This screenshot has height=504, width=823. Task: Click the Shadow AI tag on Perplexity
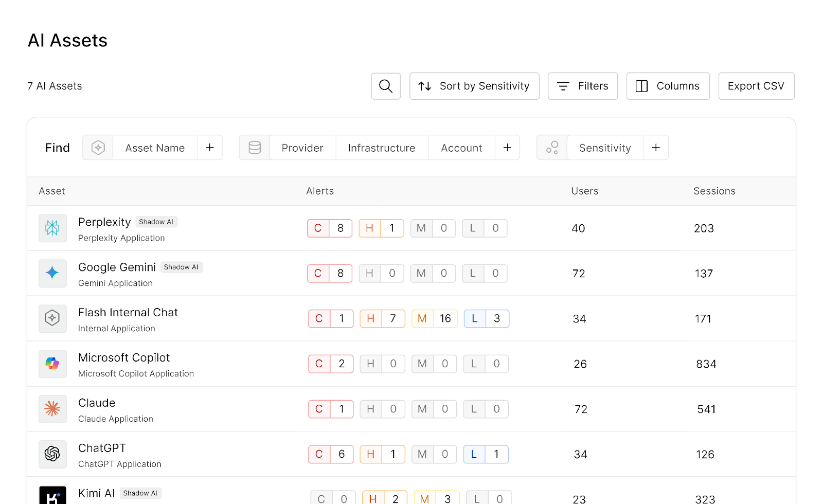156,222
